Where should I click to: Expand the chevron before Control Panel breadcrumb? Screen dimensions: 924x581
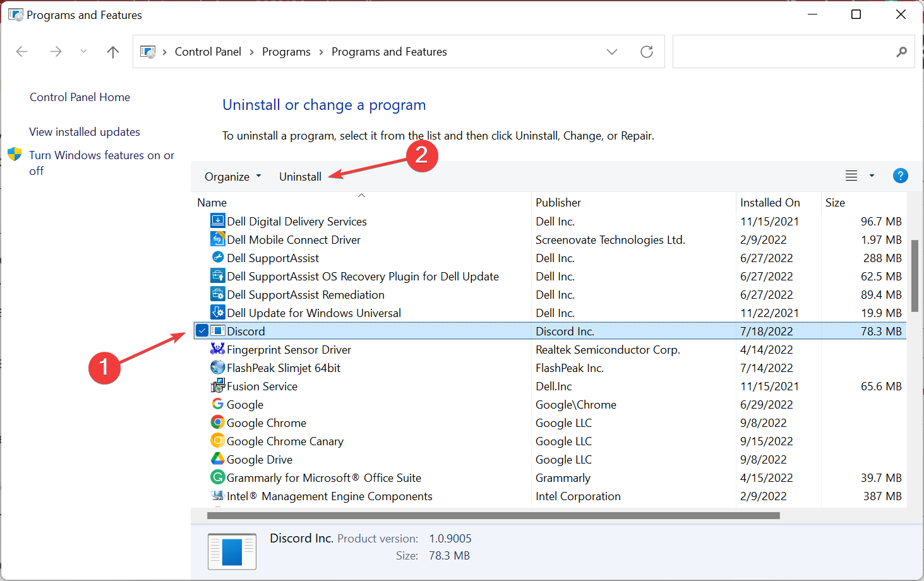[164, 52]
